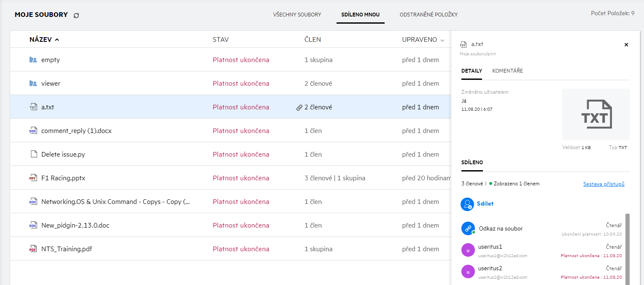Click the shared members list scrollbar

pos(627,249)
